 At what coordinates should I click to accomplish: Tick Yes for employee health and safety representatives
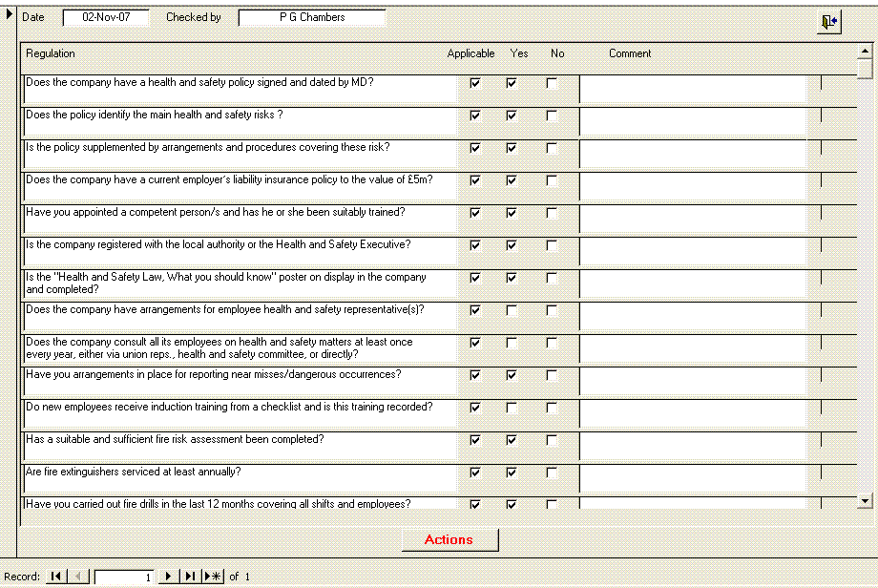[512, 310]
